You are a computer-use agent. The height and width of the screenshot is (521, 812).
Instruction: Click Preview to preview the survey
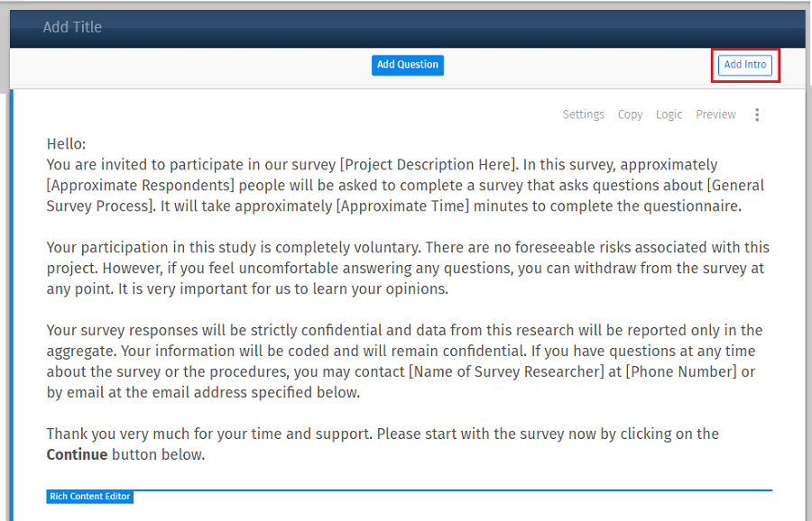point(715,114)
